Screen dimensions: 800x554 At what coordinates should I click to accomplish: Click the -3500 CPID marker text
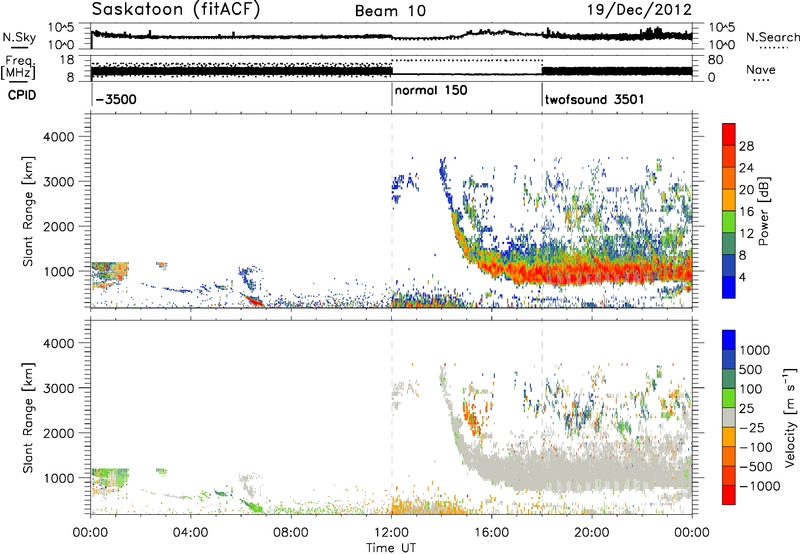pos(115,99)
